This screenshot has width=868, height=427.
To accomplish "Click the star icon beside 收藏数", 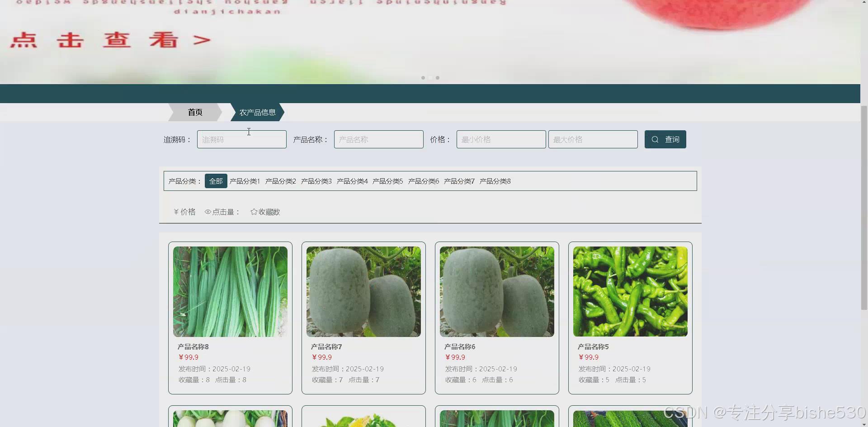I will 254,212.
